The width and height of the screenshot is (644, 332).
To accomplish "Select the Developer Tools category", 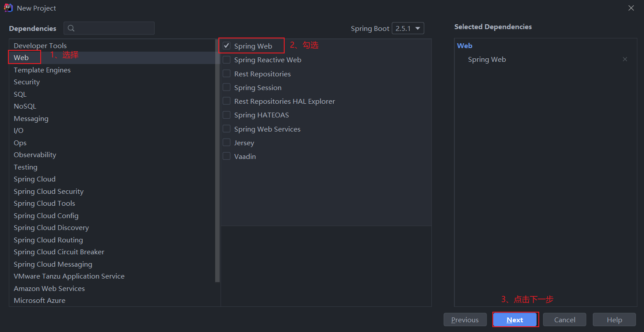I will pyautogui.click(x=112, y=45).
